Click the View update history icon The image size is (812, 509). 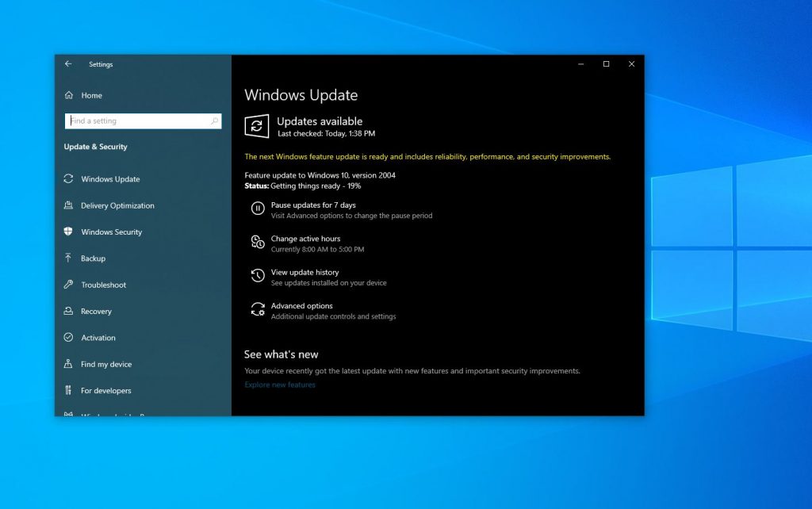point(257,276)
